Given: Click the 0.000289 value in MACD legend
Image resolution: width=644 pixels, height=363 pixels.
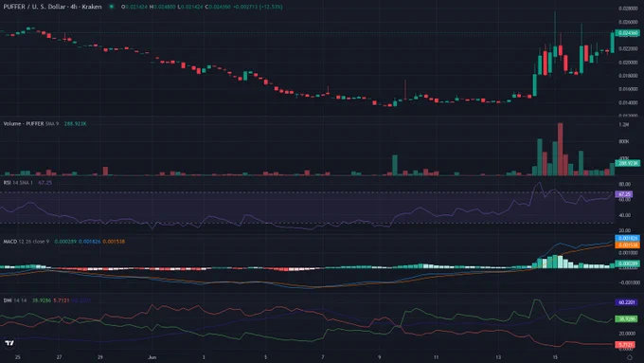Looking at the screenshot, I should (65, 242).
